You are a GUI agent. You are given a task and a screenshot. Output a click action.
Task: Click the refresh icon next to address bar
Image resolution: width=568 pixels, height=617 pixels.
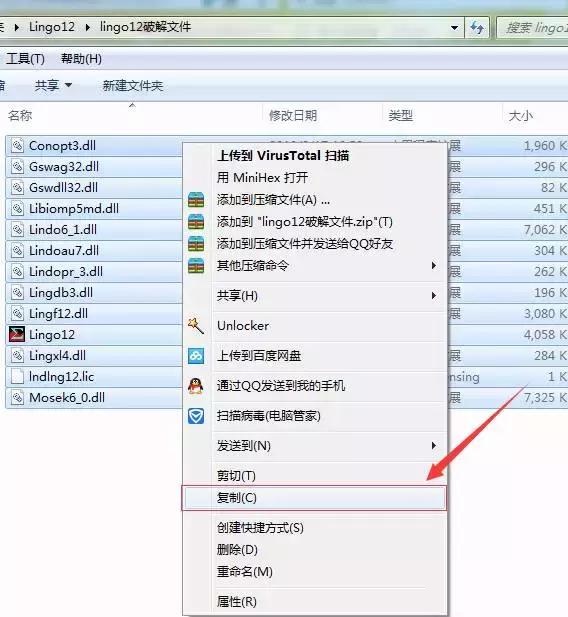click(x=477, y=28)
